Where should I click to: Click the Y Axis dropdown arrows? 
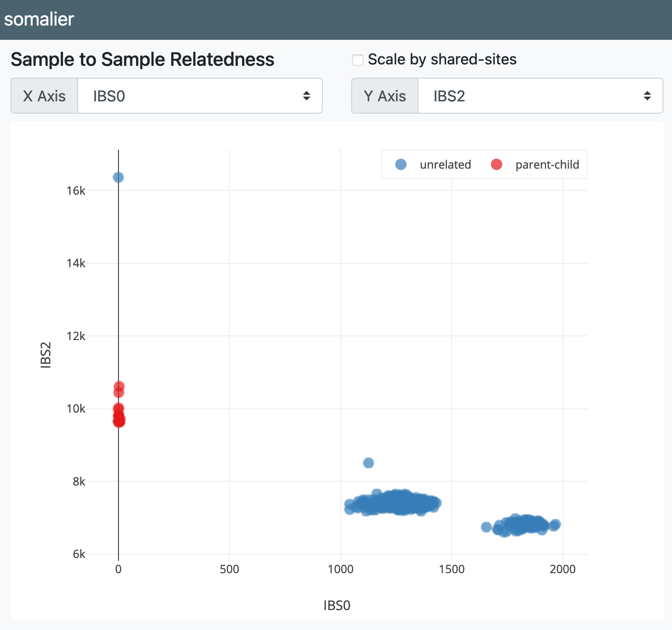(647, 96)
